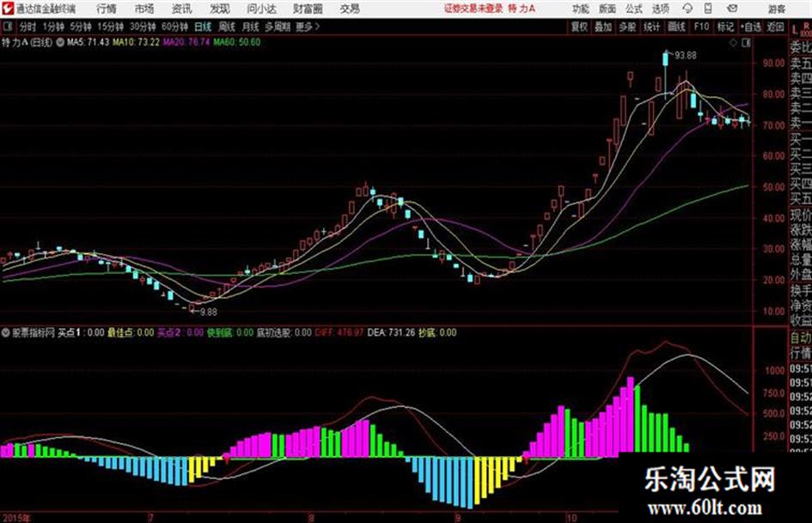The image size is (812, 523).
Task: Select the 多周期 multi-period tab
Action: point(278,27)
